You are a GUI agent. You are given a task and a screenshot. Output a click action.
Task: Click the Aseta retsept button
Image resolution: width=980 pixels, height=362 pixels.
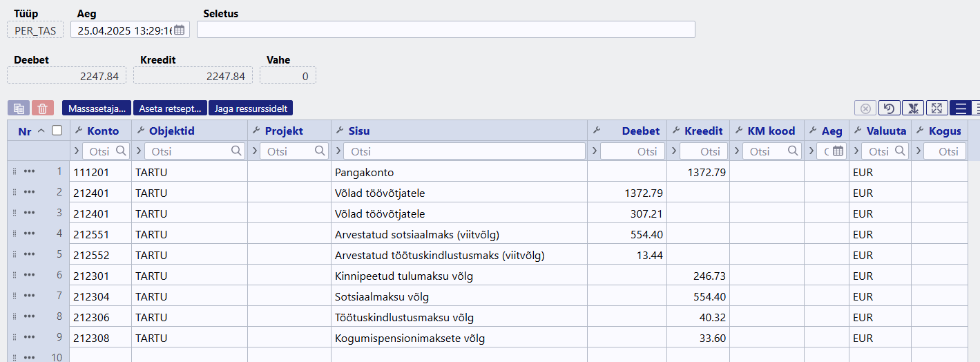170,108
